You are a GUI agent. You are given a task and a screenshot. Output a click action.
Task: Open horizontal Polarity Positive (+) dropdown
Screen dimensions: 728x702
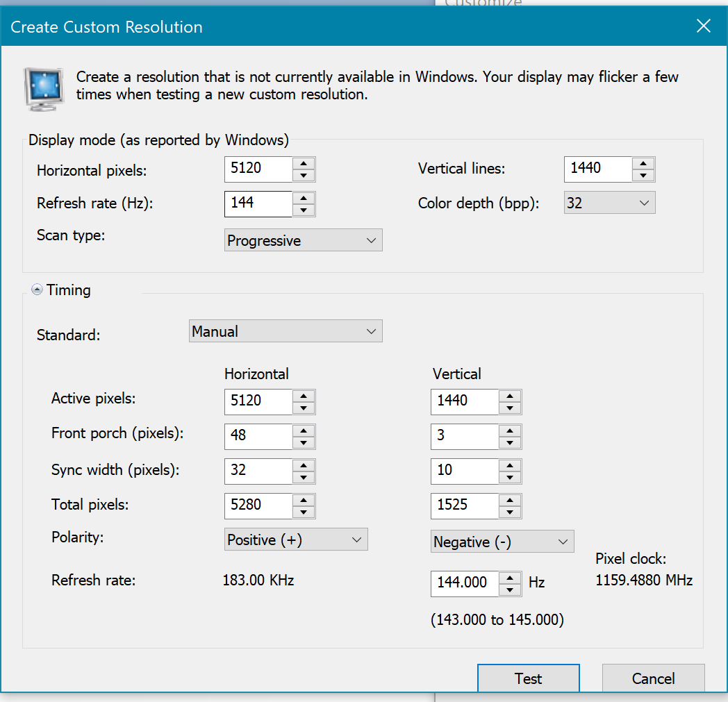pyautogui.click(x=296, y=540)
